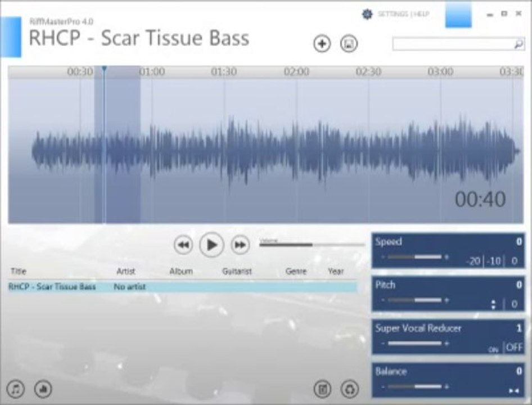Click the volume slider
The height and width of the screenshot is (405, 532).
click(x=312, y=245)
